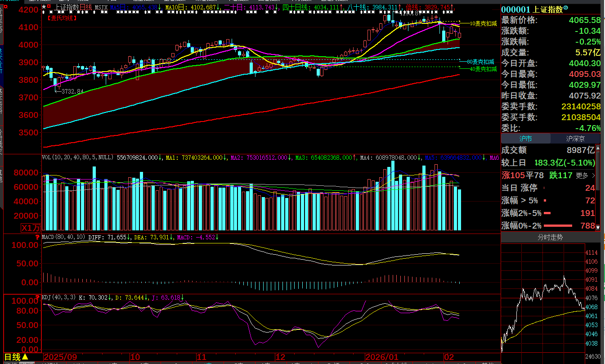Click the scroll down arrow in breadth panel
This screenshot has width=605, height=364.
pyautogui.click(x=598, y=228)
